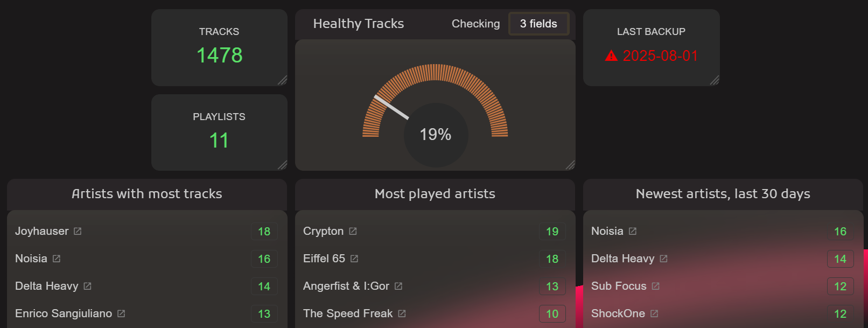This screenshot has width=868, height=328.
Task: Open the ShockOne external link
Action: [654, 313]
